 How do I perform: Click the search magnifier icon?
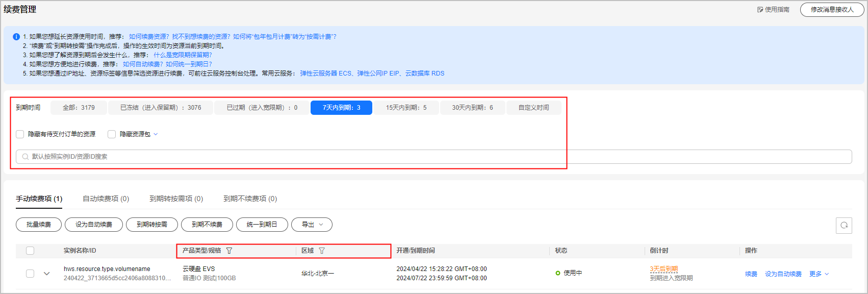pyautogui.click(x=25, y=157)
